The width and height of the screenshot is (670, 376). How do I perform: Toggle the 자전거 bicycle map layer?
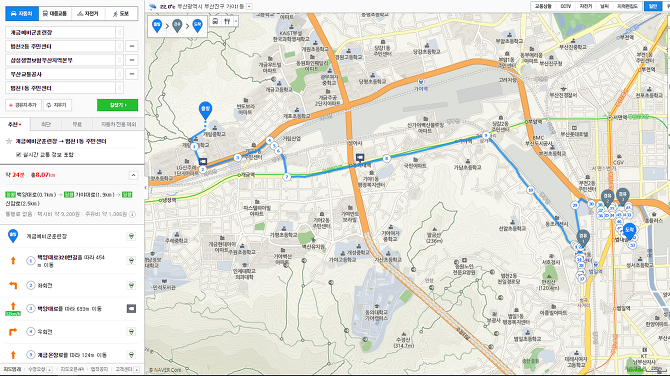(x=586, y=6)
